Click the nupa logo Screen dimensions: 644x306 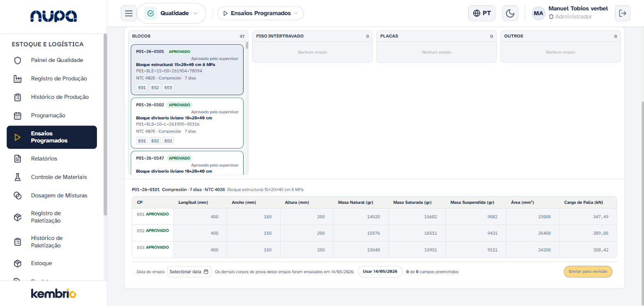click(53, 16)
